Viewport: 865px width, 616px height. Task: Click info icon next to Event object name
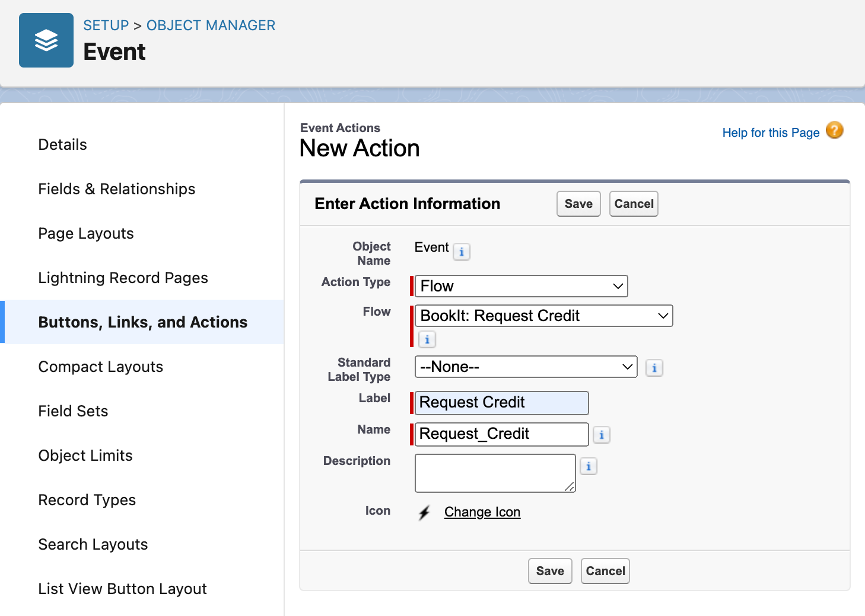click(x=461, y=252)
